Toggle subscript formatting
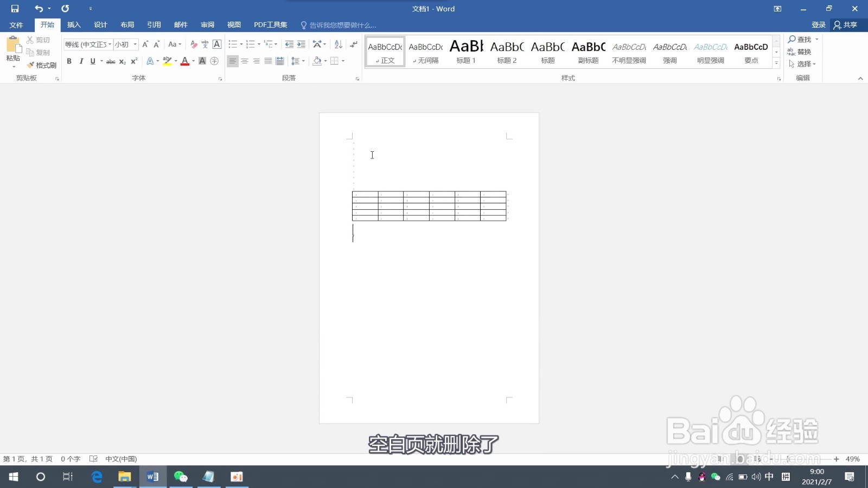This screenshot has width=868, height=488. (123, 61)
